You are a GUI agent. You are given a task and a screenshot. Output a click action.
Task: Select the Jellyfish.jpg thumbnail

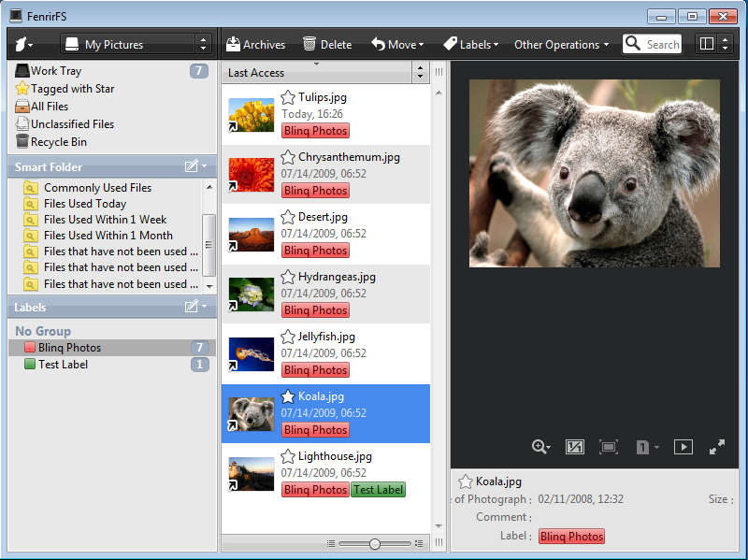point(252,354)
